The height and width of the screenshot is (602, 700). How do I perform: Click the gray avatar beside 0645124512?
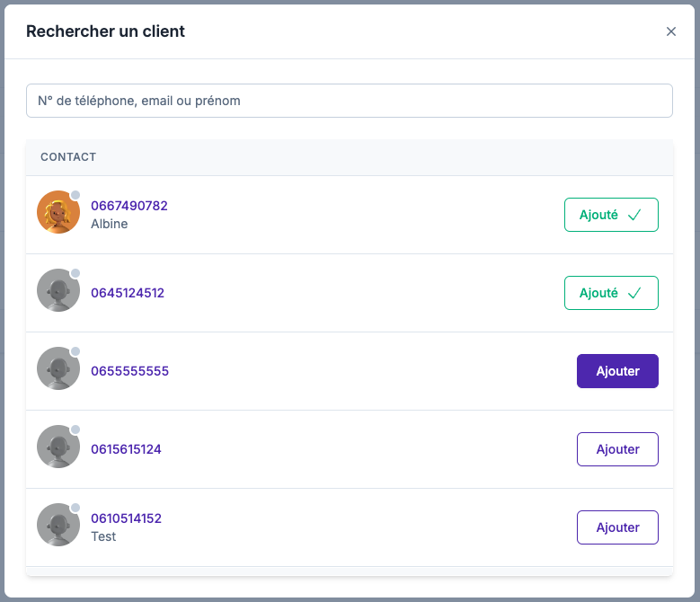click(x=58, y=291)
